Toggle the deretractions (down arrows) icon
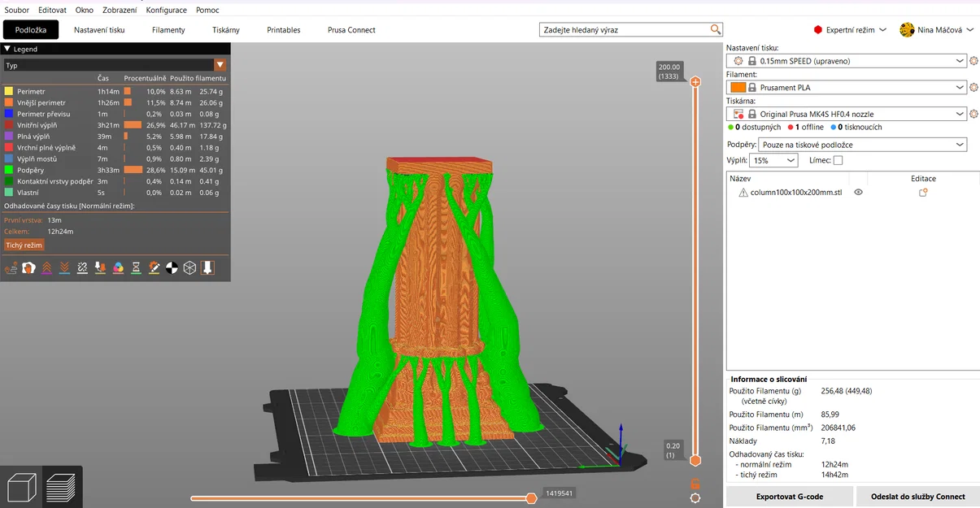Screen dimensions: 980x508 [x=63, y=267]
